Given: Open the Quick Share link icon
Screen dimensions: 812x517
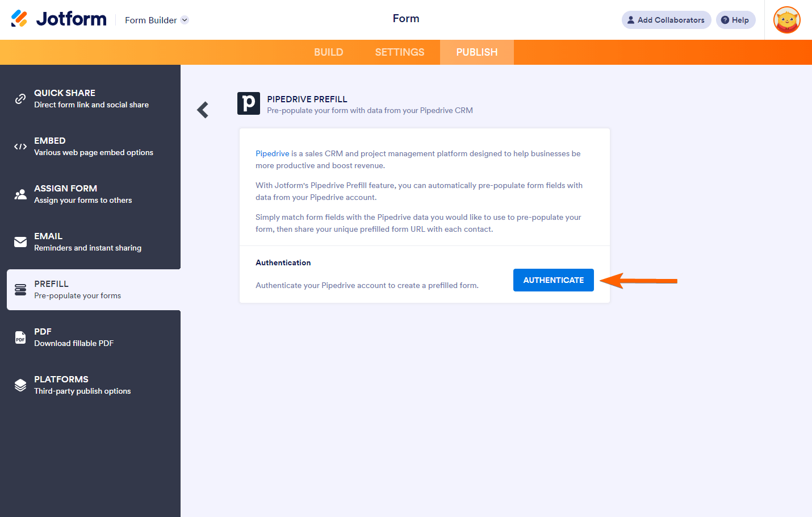Looking at the screenshot, I should [x=20, y=99].
